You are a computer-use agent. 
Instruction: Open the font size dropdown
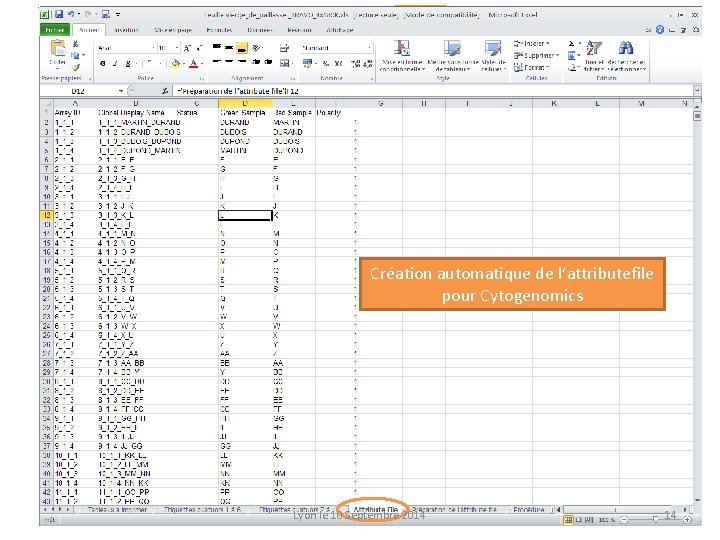point(177,48)
